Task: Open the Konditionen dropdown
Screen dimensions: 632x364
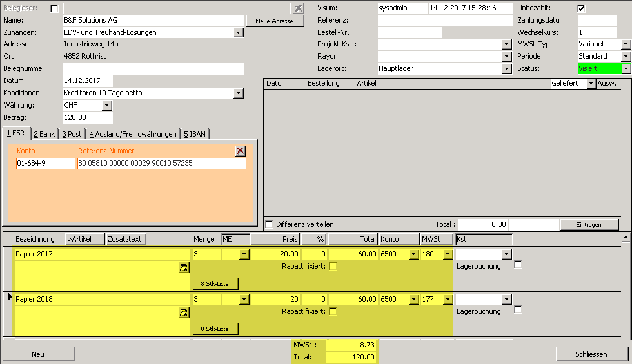Action: pos(239,93)
